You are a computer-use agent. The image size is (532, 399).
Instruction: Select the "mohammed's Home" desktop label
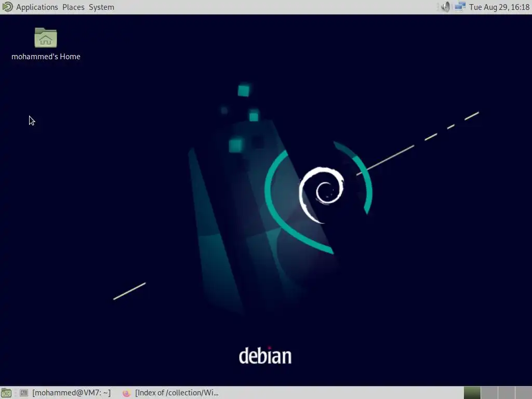click(x=46, y=57)
